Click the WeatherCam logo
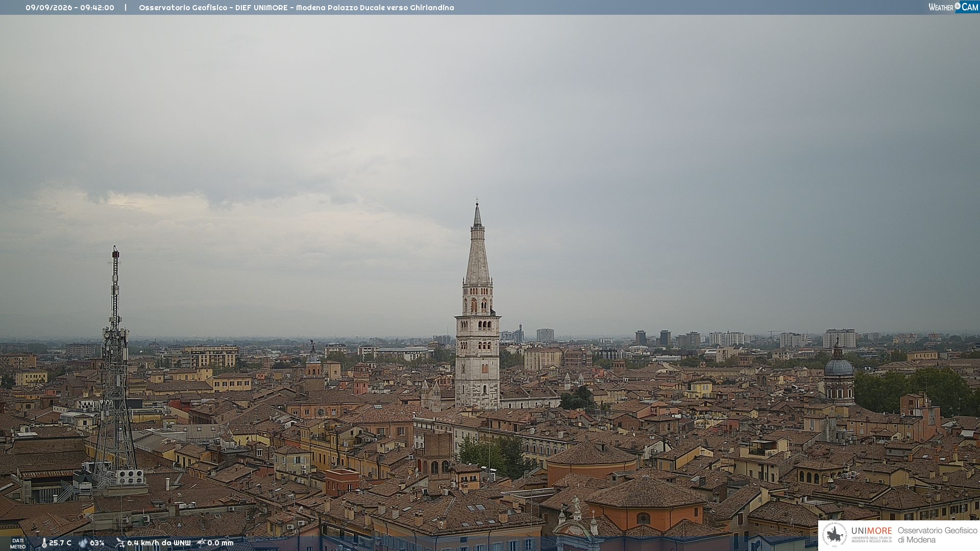Screen dimensions: 980x551 click(x=953, y=7)
